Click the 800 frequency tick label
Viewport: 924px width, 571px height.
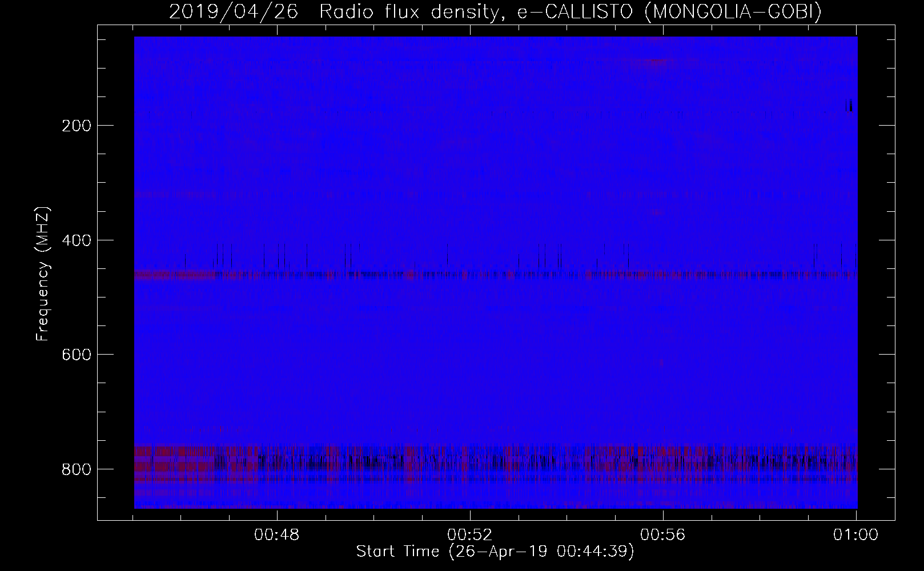tap(75, 469)
